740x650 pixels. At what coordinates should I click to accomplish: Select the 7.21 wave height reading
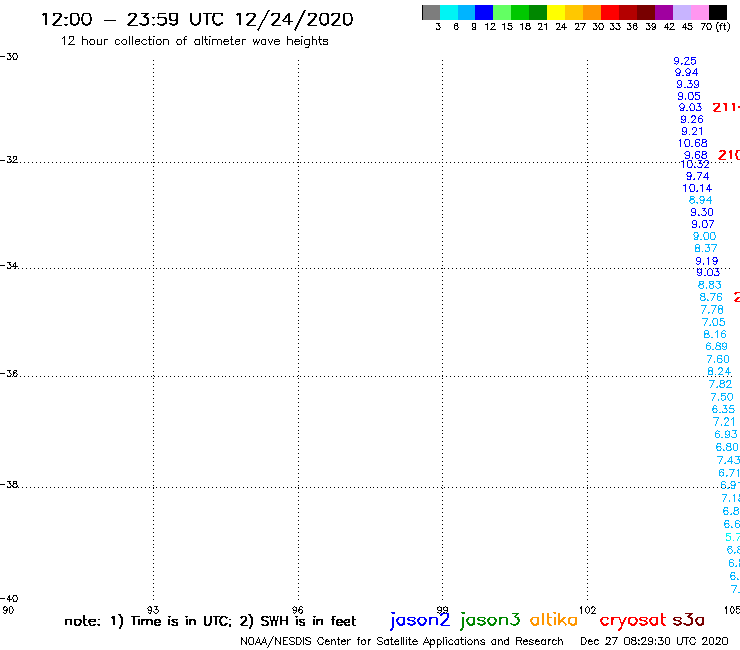(x=724, y=422)
